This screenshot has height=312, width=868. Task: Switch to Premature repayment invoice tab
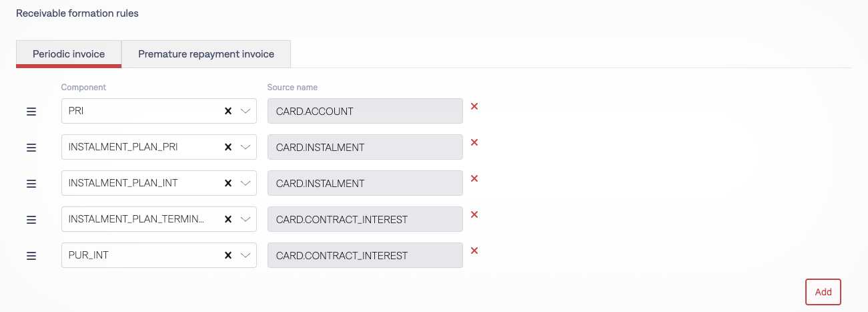pyautogui.click(x=206, y=54)
